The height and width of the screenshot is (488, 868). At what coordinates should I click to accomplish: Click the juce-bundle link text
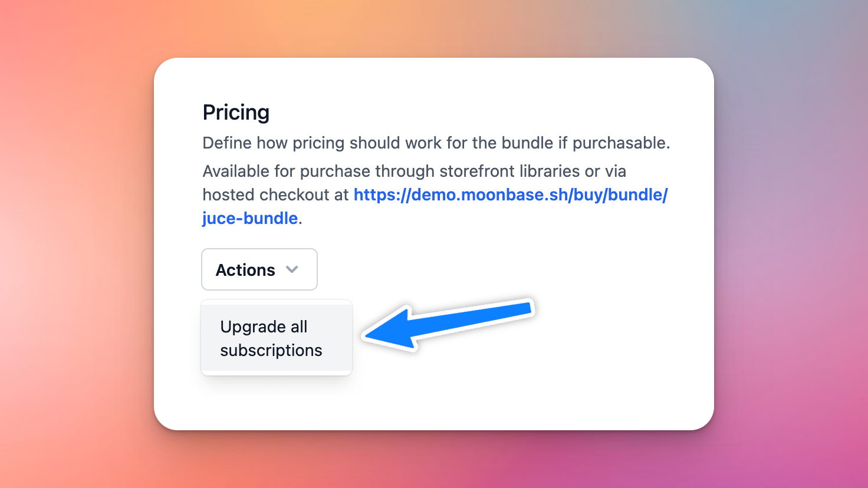click(x=250, y=219)
